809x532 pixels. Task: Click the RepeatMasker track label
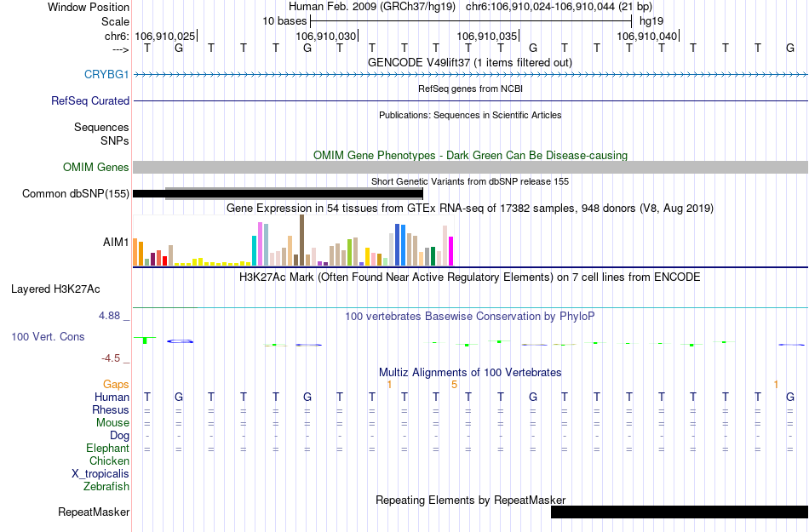94,512
